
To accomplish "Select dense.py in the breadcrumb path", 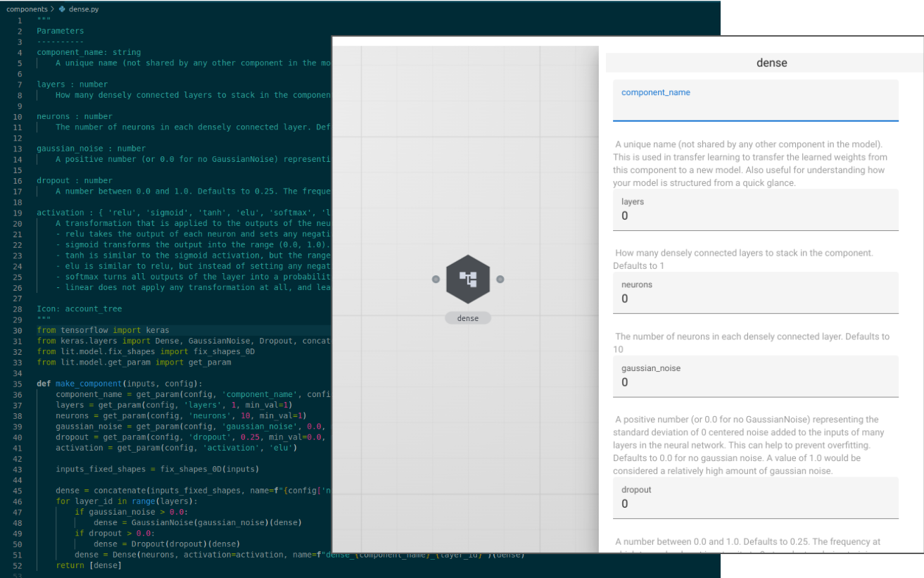I will [84, 8].
